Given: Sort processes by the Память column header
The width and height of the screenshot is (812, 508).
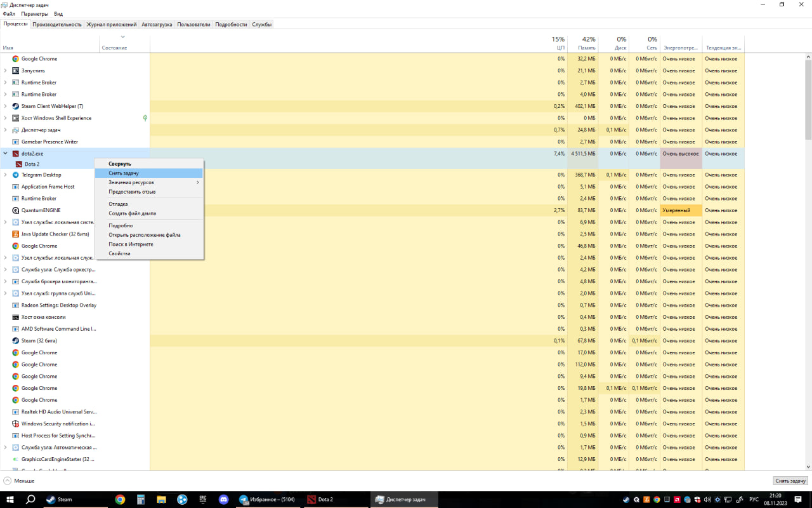Looking at the screenshot, I should [582, 43].
